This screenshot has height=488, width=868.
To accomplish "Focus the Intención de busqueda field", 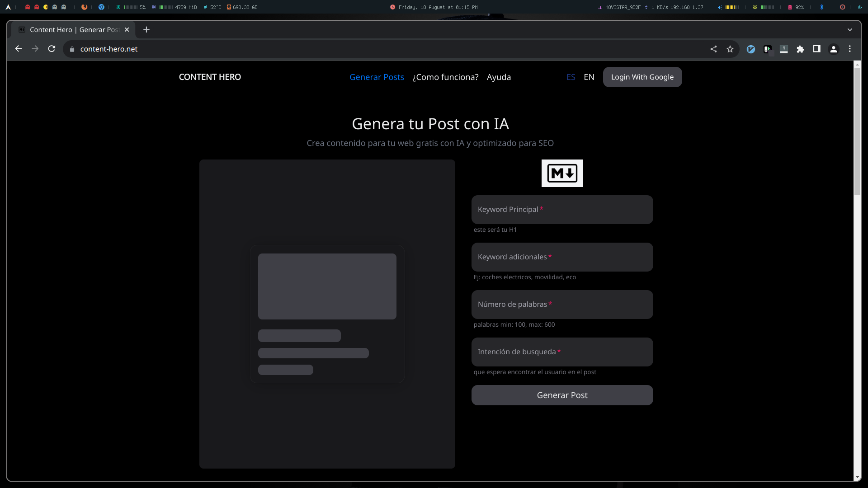I will 562,352.
